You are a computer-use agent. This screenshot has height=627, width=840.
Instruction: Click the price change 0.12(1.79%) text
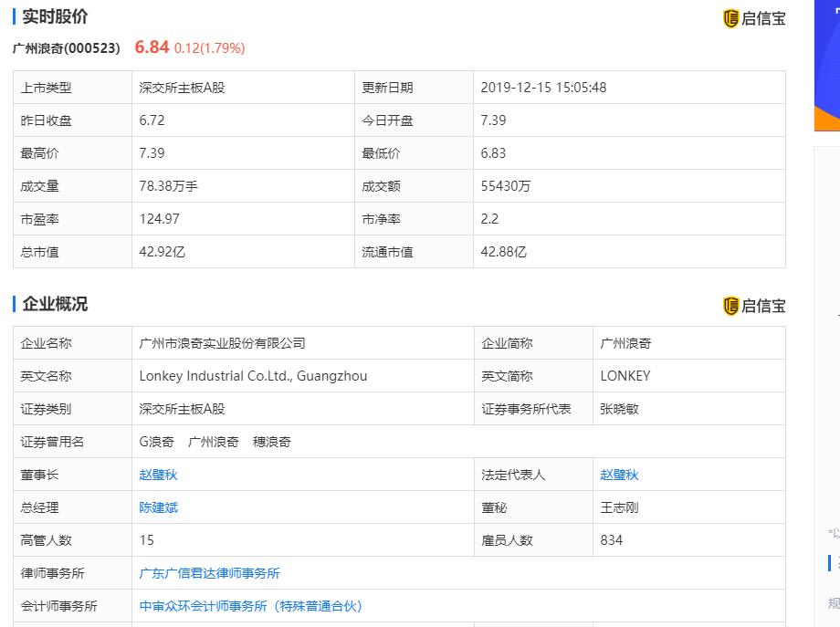point(209,48)
